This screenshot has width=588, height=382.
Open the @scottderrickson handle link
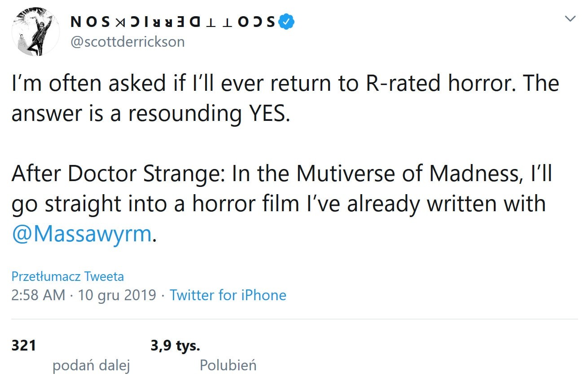128,42
